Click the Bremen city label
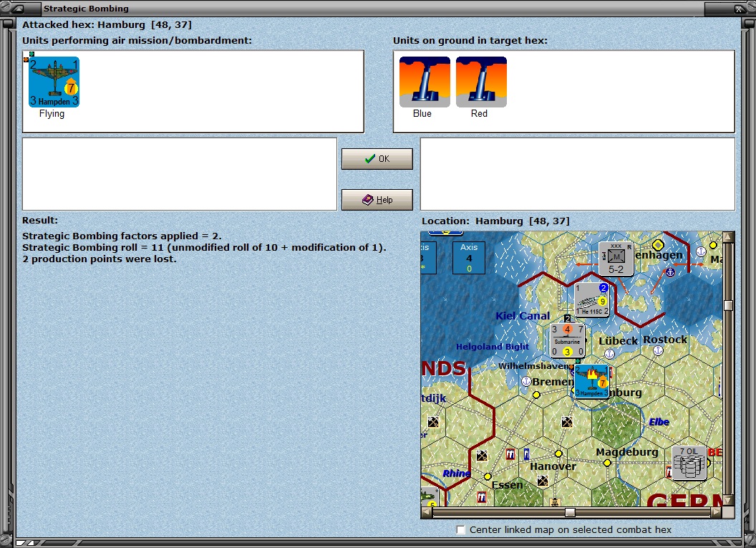This screenshot has width=756, height=548. (553, 382)
